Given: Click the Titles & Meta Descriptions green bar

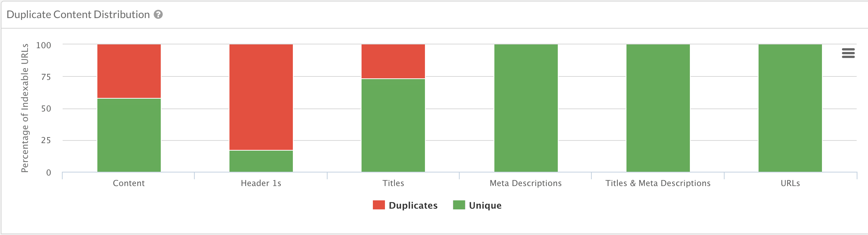Looking at the screenshot, I should click(658, 108).
